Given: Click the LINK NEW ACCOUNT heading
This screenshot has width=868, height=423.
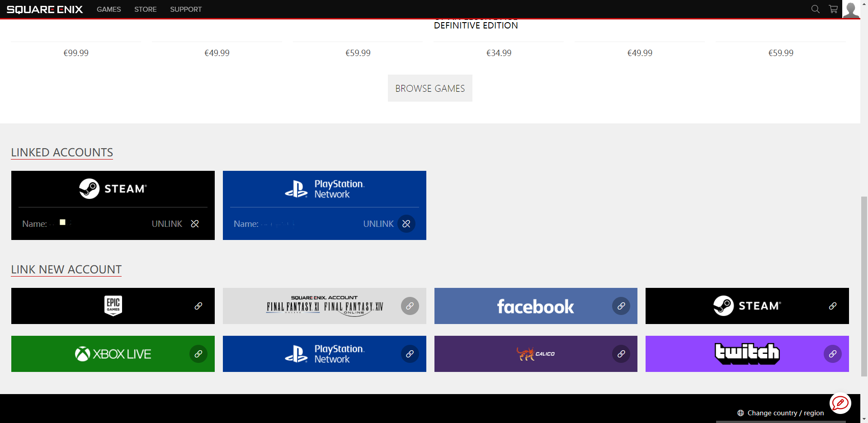Looking at the screenshot, I should click(x=66, y=269).
